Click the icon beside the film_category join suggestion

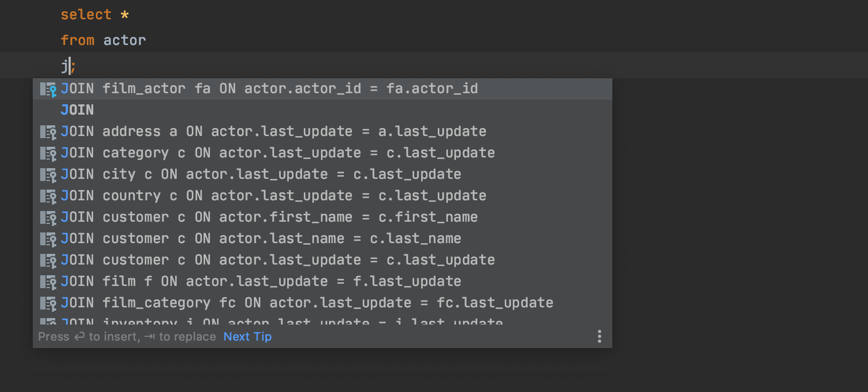click(x=48, y=304)
